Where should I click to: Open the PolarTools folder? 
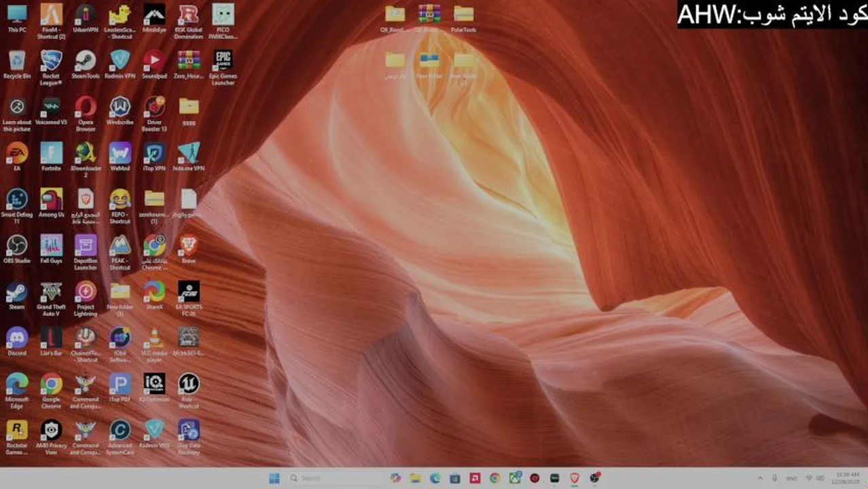[463, 18]
